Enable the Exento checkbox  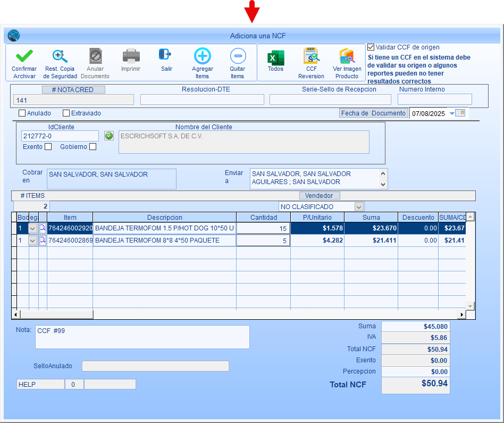tap(48, 147)
